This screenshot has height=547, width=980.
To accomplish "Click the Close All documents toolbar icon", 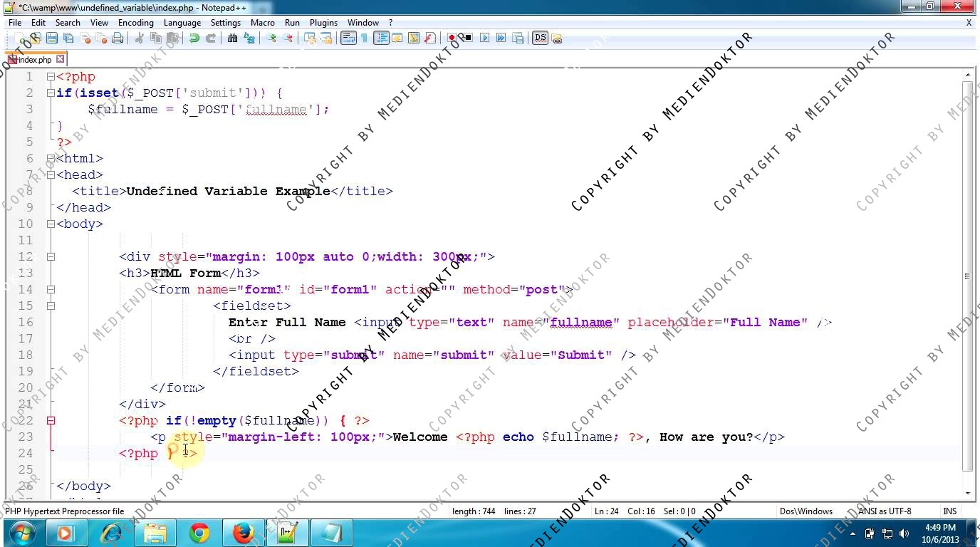I will point(102,38).
